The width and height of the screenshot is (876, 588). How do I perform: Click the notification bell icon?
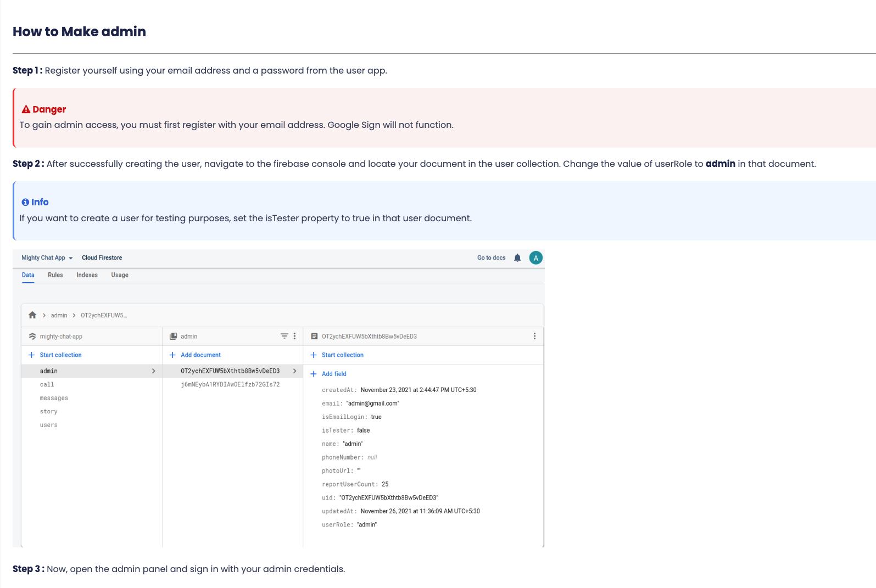[x=517, y=258]
